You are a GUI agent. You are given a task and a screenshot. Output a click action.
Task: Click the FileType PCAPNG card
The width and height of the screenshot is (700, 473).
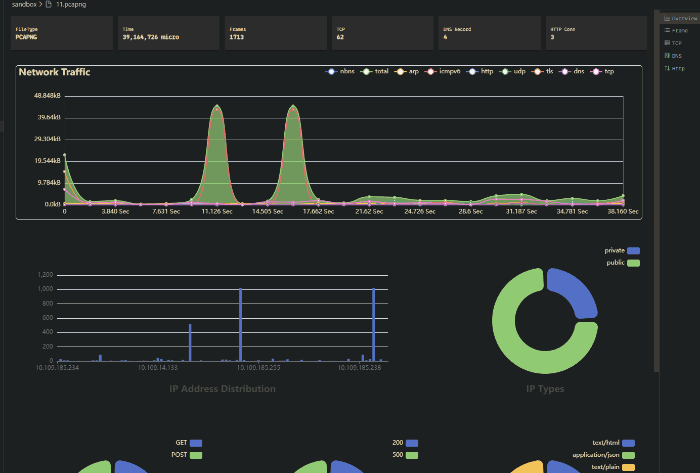[x=62, y=33]
